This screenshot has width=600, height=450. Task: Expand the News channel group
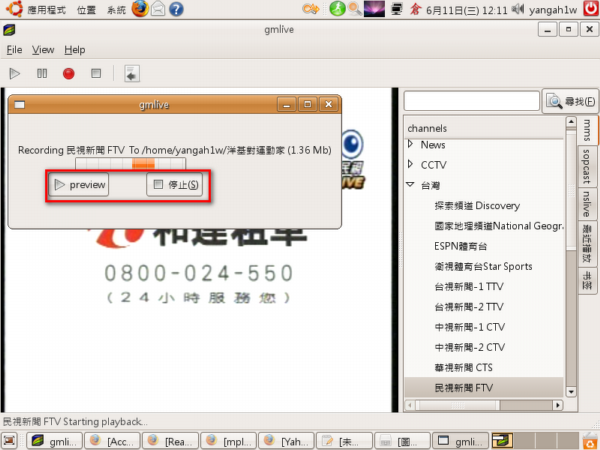click(x=411, y=144)
